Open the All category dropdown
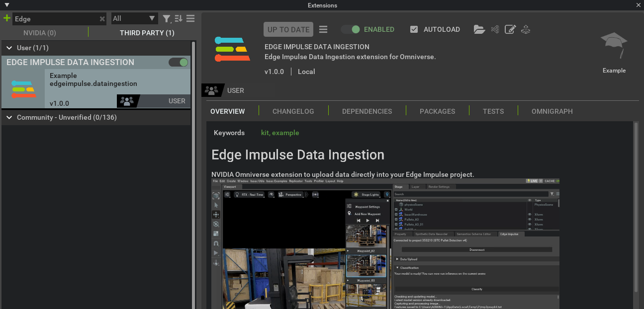Viewport: 644px width, 309px height. [134, 19]
